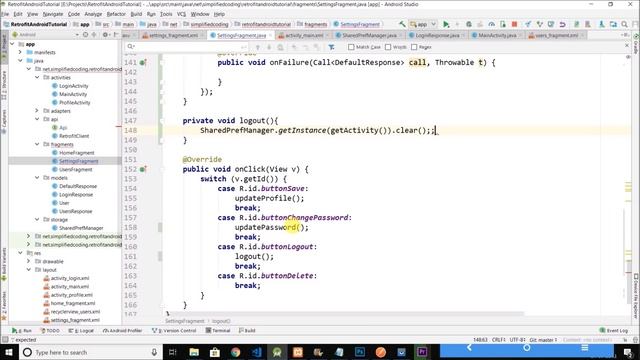Screen dimensions: 640x360
Task: Open Chrome from the taskbar
Action: (x=236, y=352)
